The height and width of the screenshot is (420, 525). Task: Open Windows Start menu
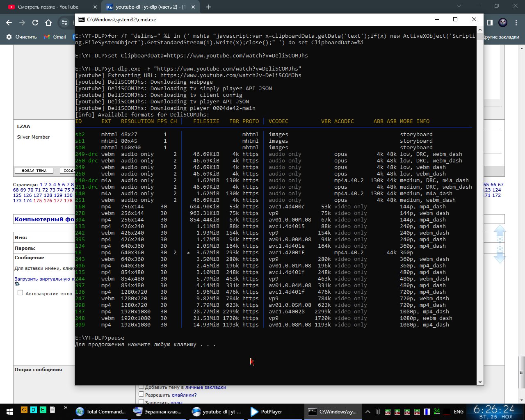(9, 411)
